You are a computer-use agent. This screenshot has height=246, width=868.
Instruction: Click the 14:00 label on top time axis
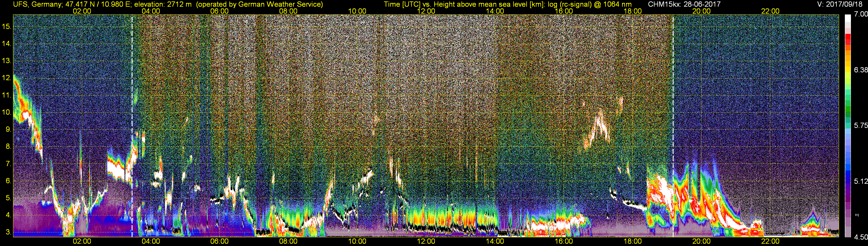coord(495,11)
